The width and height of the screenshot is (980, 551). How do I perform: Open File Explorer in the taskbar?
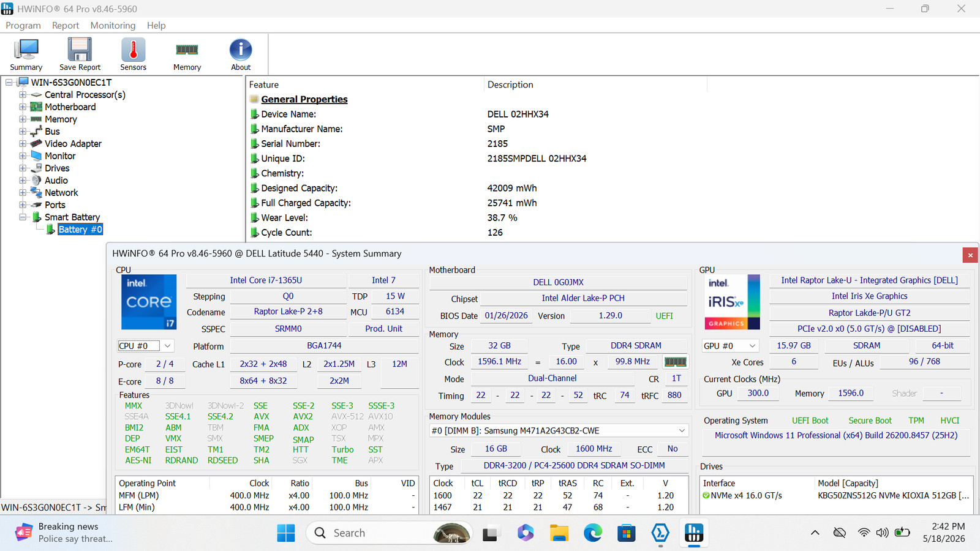(x=559, y=533)
